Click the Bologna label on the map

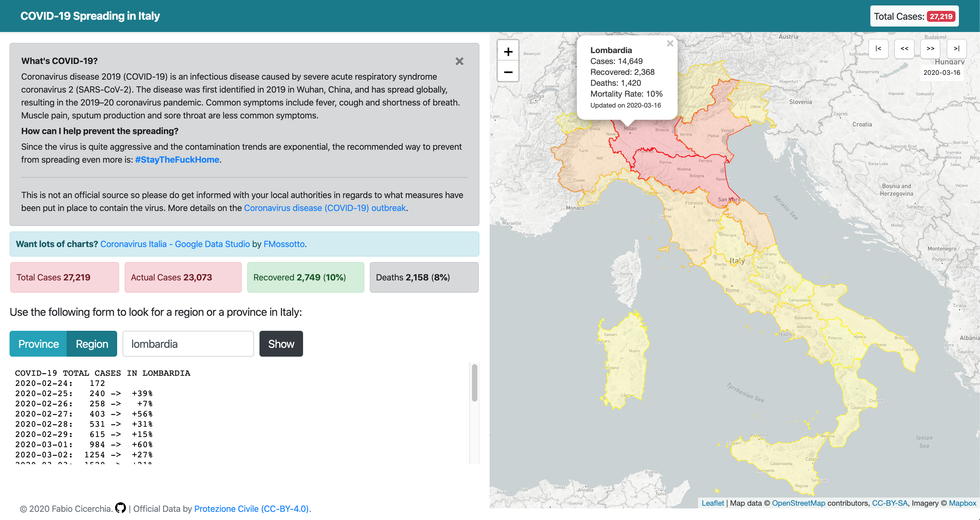coord(697,176)
